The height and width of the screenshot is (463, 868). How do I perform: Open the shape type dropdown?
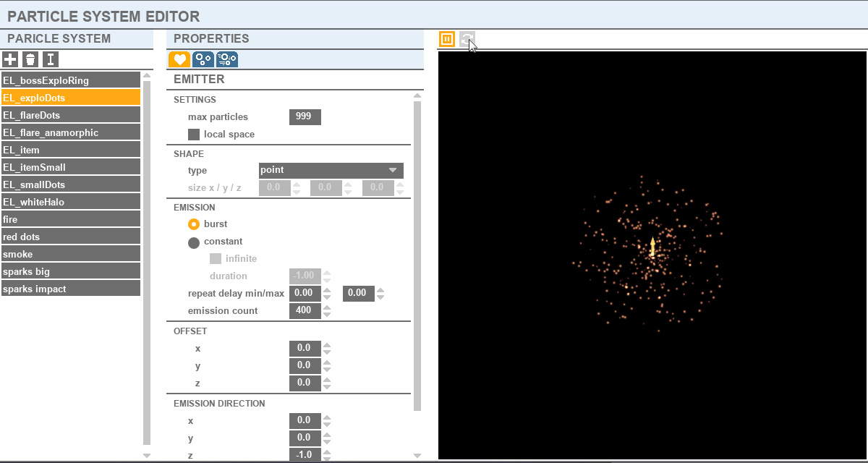[x=331, y=171]
